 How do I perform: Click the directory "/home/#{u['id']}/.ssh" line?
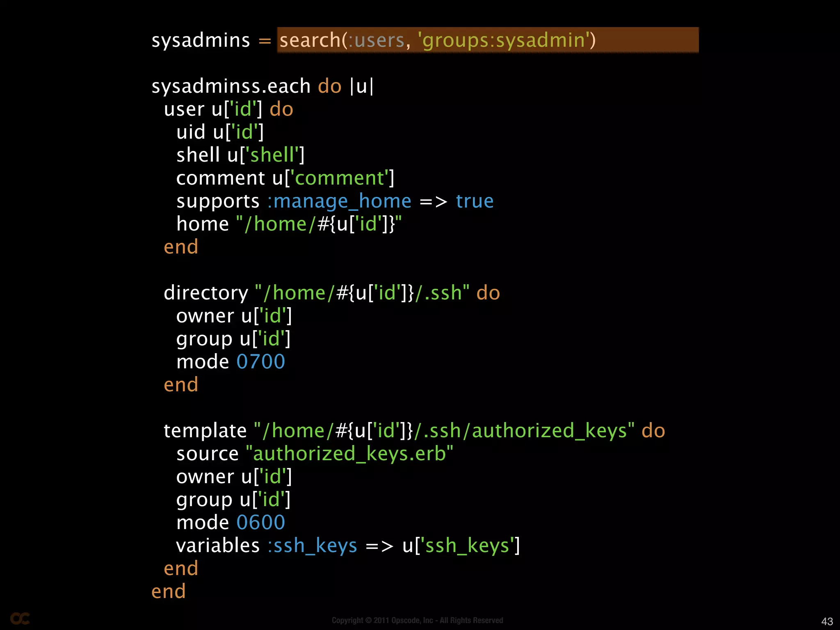[x=332, y=293]
